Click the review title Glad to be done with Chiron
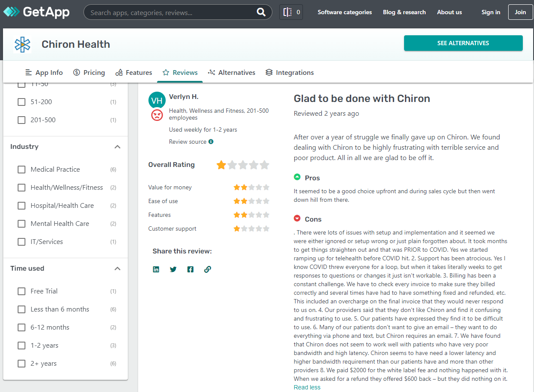 [x=362, y=99]
